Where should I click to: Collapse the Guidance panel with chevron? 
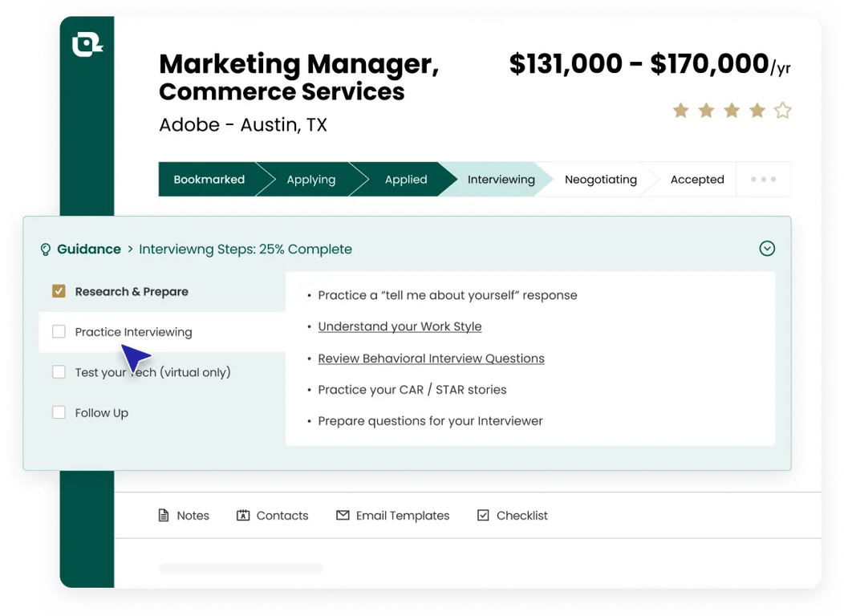point(767,248)
